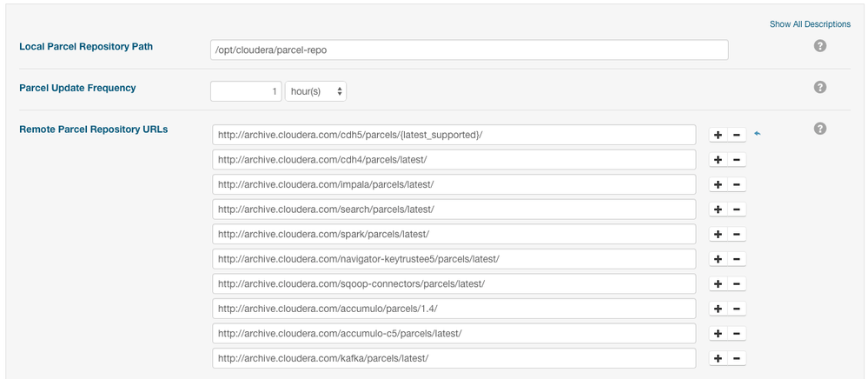
Task: Click Show All Descriptions link
Action: click(810, 24)
